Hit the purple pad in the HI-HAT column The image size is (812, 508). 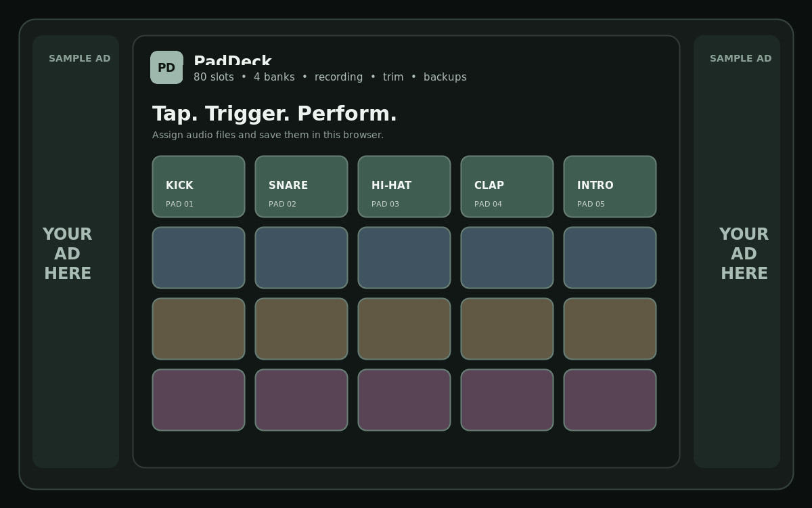coord(404,400)
